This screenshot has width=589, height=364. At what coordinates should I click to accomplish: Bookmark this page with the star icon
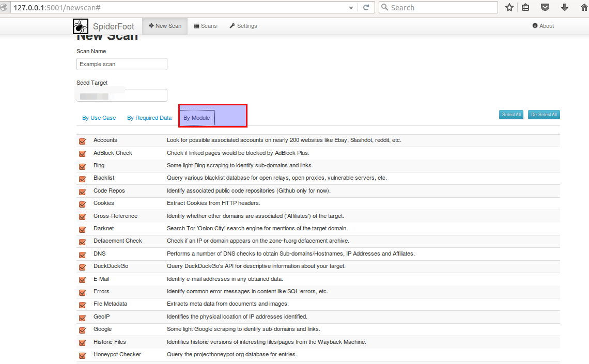[x=509, y=8]
